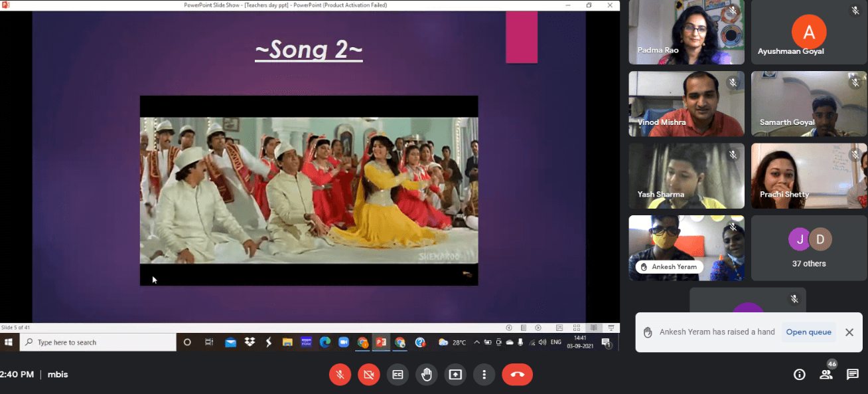Advance to the next slide in slideshow bar
Viewport: 868px width, 394px height.
538,328
